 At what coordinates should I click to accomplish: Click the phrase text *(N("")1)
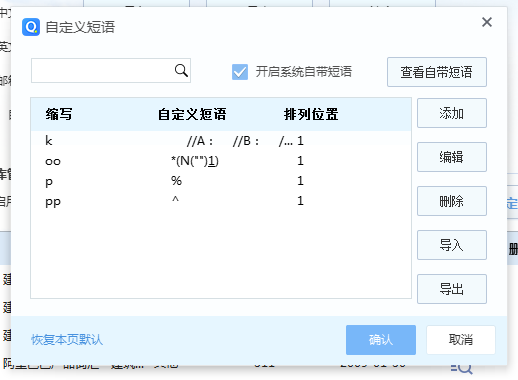tap(195, 161)
